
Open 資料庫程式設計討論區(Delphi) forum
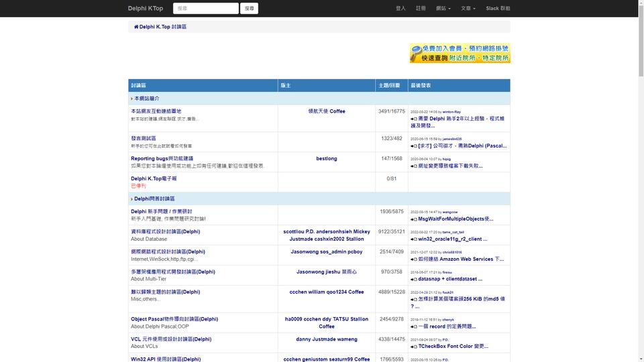pos(166,231)
